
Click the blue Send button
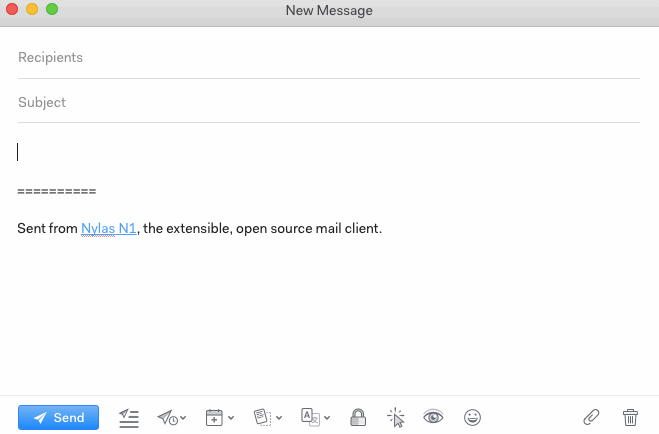[58, 417]
